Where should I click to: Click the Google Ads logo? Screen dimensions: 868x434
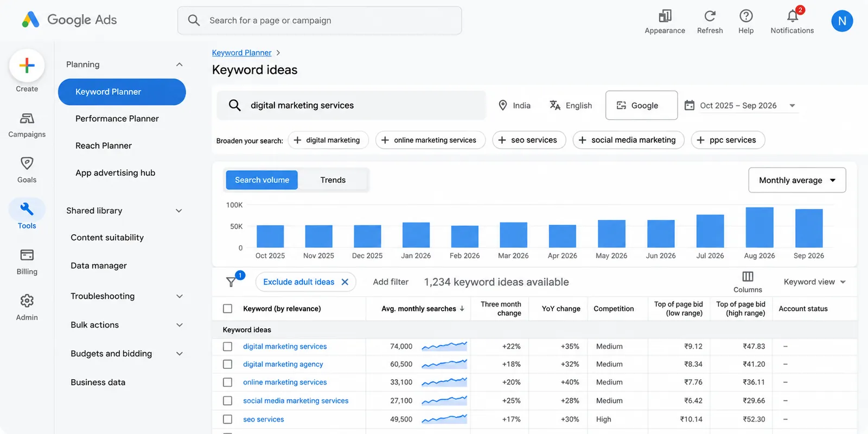coord(69,20)
